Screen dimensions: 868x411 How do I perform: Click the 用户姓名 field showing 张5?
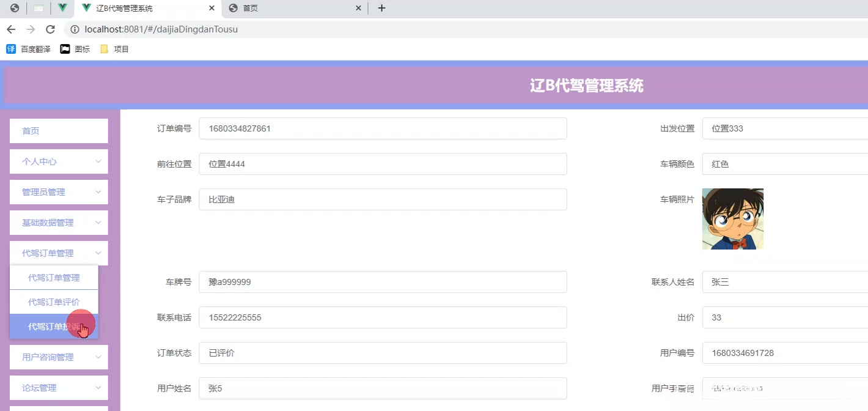click(x=383, y=388)
